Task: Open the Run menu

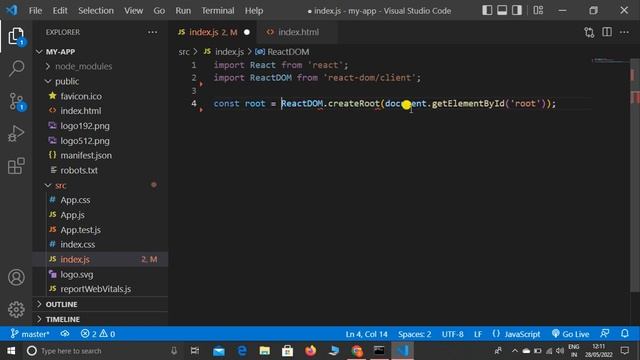Action: (x=183, y=11)
